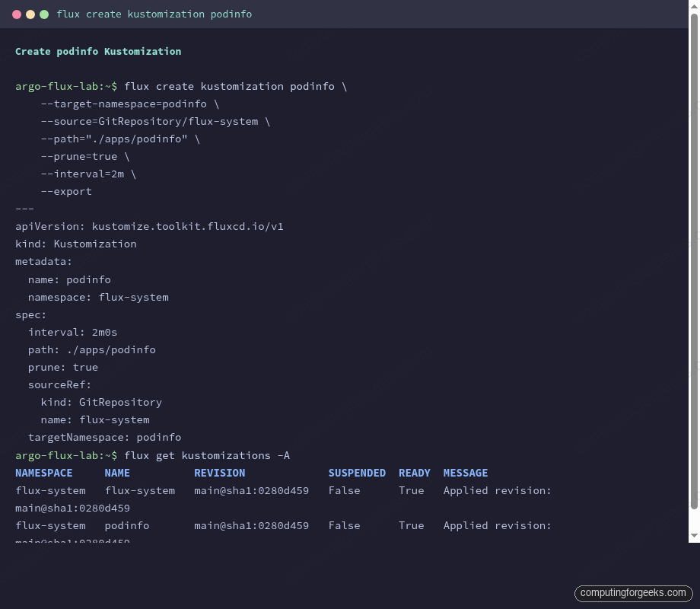Click the '--export' flag line
This screenshot has width=700, height=609.
click(x=66, y=192)
